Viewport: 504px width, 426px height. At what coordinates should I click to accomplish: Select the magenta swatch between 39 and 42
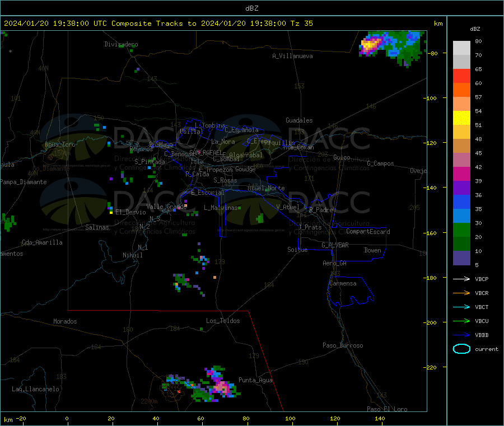[x=461, y=174]
